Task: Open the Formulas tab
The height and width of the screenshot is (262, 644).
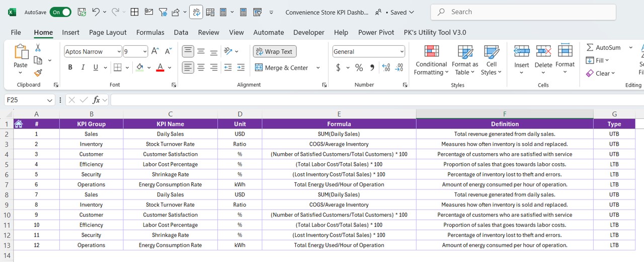Action: tap(150, 32)
